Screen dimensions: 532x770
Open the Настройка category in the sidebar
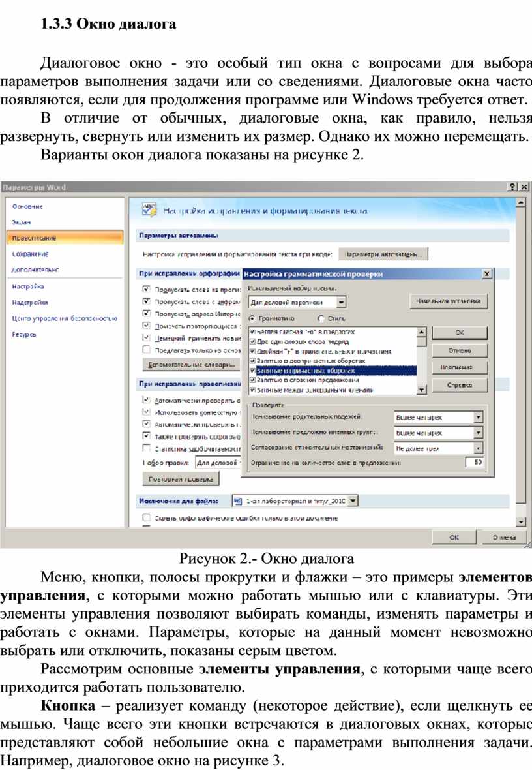(28, 286)
